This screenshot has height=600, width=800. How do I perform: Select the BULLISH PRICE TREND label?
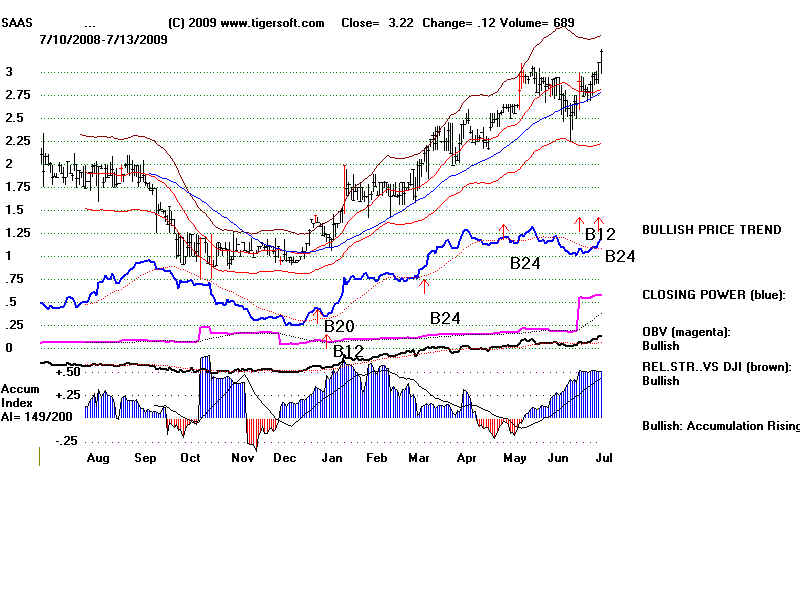pyautogui.click(x=711, y=230)
